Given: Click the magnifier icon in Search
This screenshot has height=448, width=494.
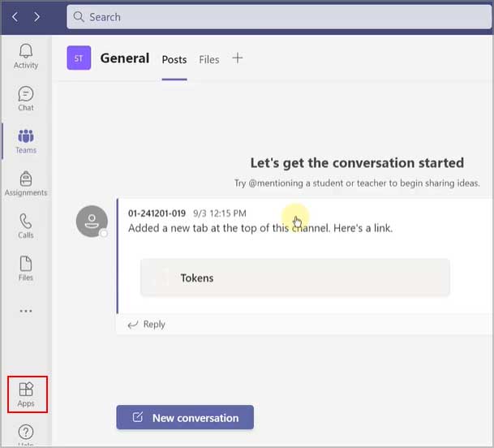Looking at the screenshot, I should [79, 17].
